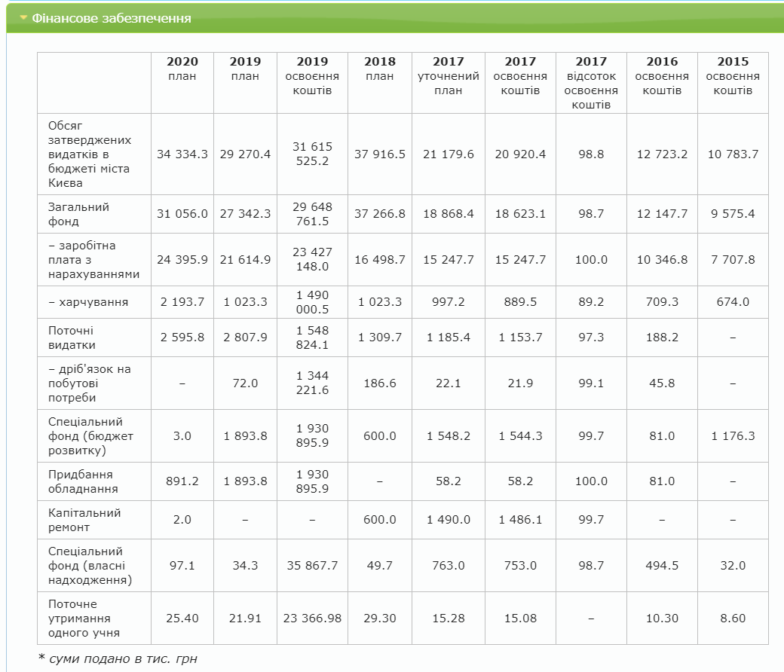Click the 2019 освоєння коштів column header
784x672 pixels.
tap(312, 75)
